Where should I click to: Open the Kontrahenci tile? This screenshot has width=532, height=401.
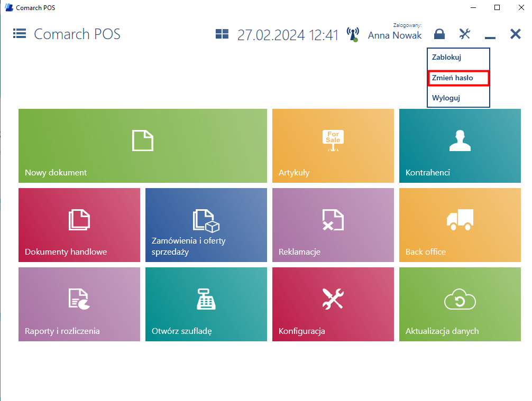[460, 146]
